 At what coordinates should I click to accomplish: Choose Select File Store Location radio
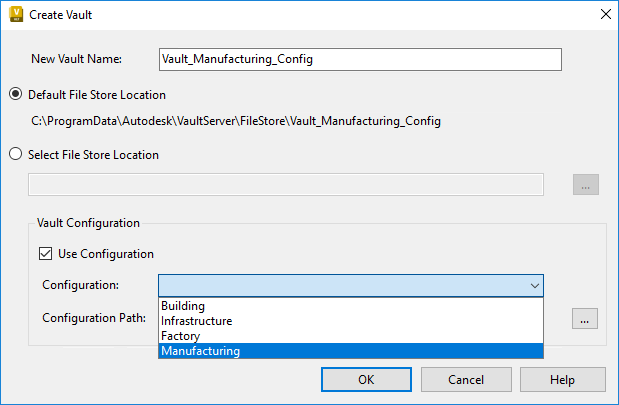point(15,155)
